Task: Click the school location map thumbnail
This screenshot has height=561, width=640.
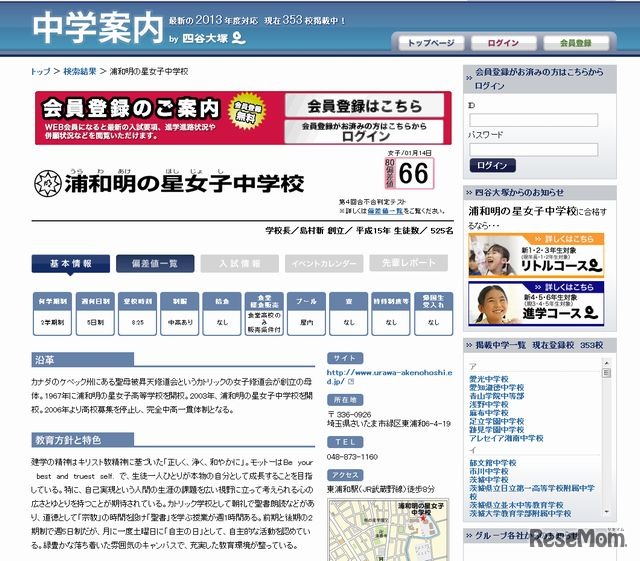Action: 388,530
